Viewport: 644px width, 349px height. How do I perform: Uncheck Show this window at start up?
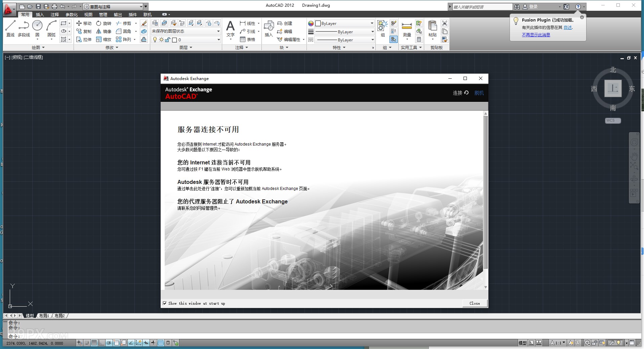coord(165,303)
